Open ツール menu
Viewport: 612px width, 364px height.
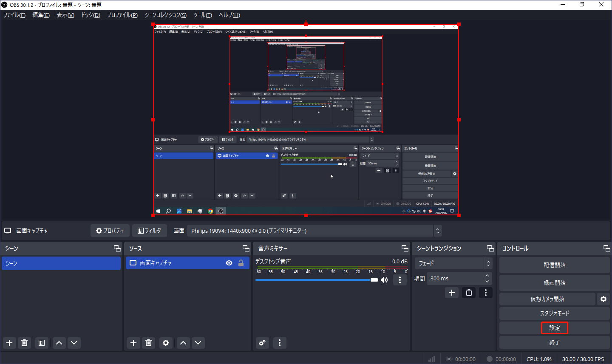[203, 15]
